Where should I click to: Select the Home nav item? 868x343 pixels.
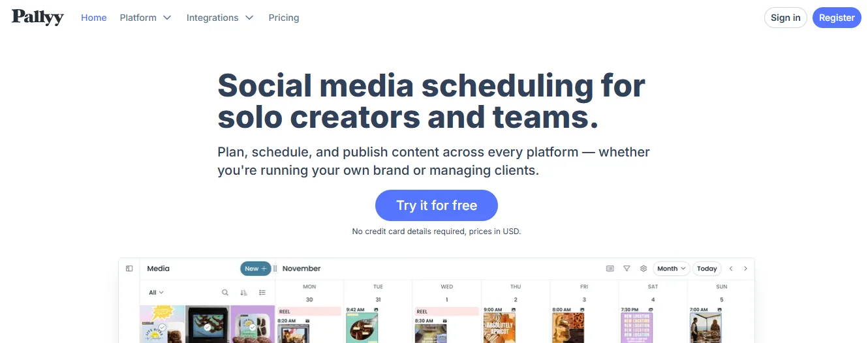pyautogui.click(x=94, y=18)
